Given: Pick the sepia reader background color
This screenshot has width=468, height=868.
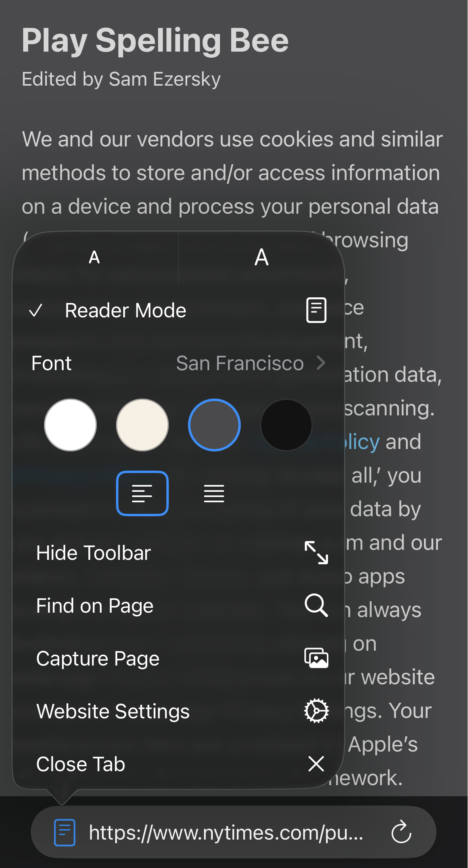Looking at the screenshot, I should [142, 425].
